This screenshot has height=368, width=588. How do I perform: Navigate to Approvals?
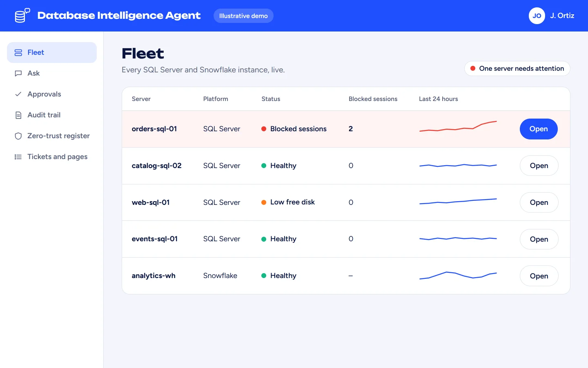pos(52,94)
